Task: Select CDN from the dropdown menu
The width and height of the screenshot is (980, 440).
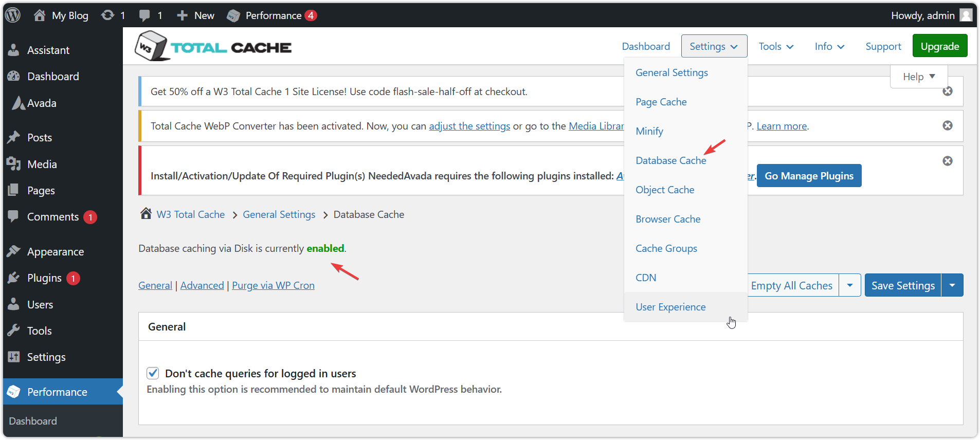Action: (646, 278)
